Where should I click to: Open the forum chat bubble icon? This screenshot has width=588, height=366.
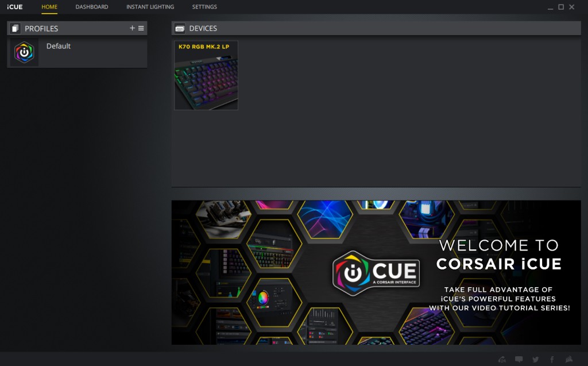[519, 359]
